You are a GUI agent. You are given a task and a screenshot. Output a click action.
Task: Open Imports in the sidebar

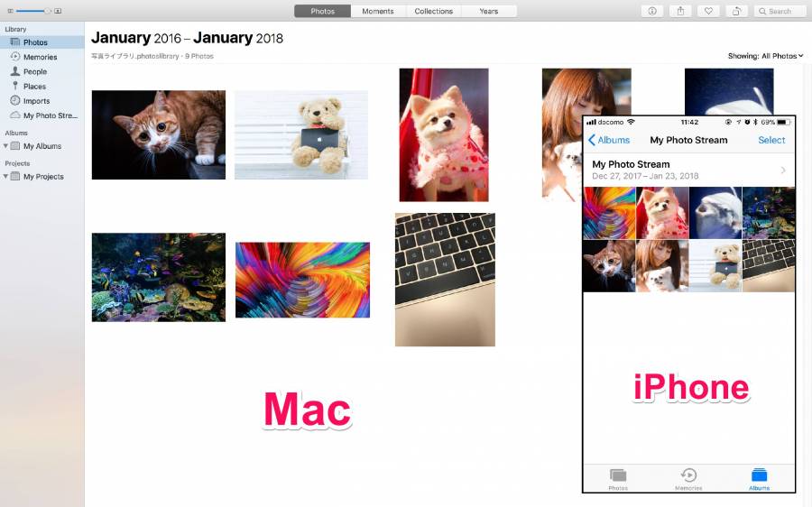tap(42, 101)
